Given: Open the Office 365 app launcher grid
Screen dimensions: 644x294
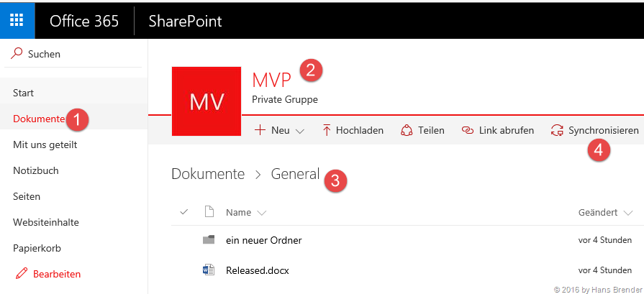Looking at the screenshot, I should point(17,20).
